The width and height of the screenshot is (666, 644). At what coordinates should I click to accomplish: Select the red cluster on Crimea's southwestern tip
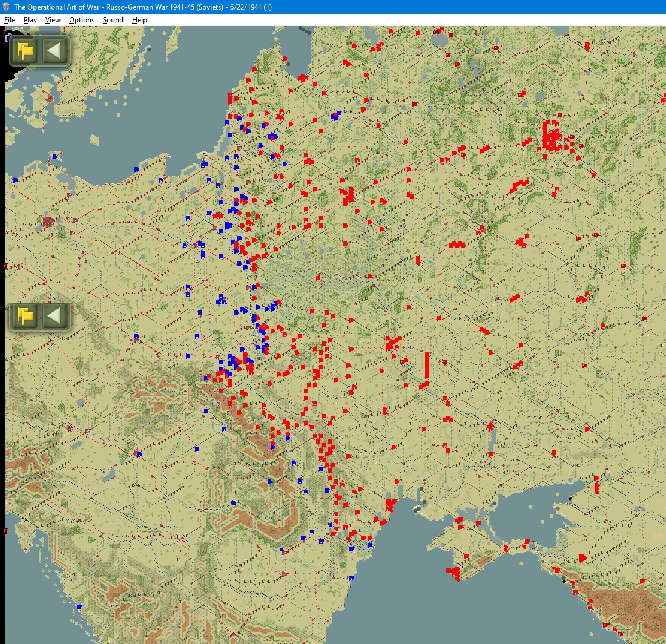pyautogui.click(x=453, y=572)
